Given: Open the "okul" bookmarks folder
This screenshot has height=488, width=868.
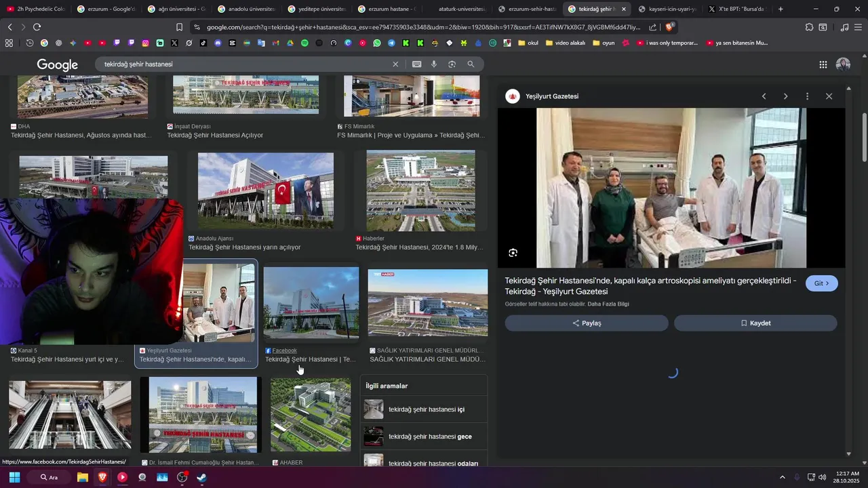Looking at the screenshot, I should click(528, 43).
